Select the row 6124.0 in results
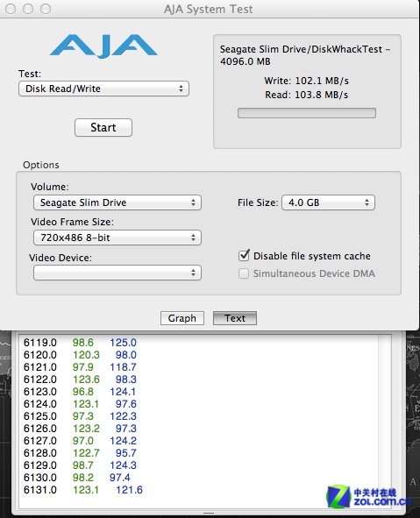 pos(80,404)
